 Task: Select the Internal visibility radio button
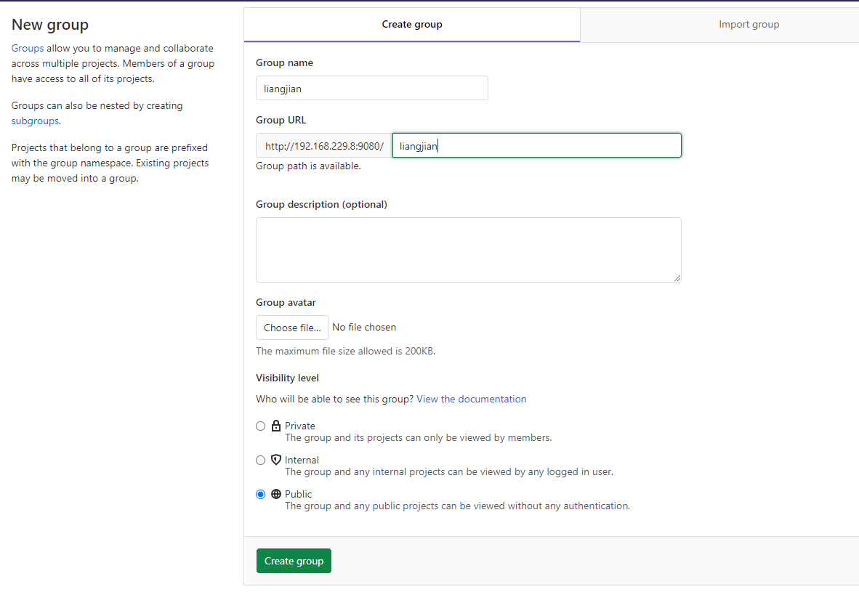point(261,461)
